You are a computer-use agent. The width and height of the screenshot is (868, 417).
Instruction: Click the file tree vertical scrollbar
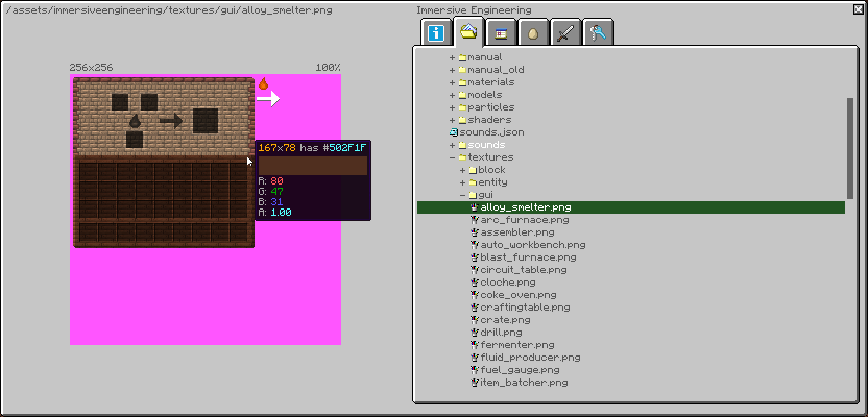(x=850, y=148)
